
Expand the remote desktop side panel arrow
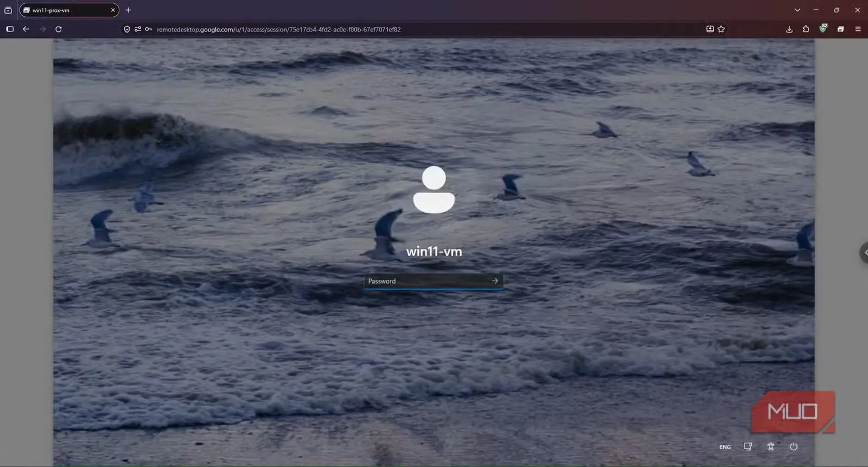coord(864,253)
